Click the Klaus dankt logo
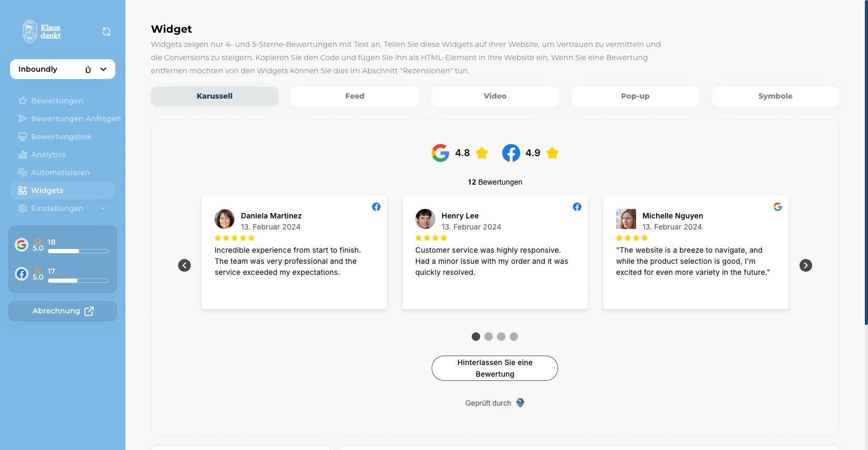 [x=41, y=32]
